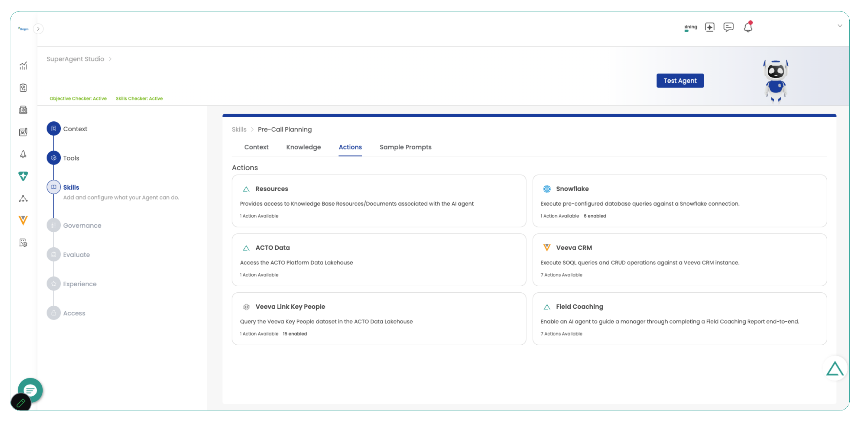Screen dimensions: 868x441
Task: Open the chat messages icon in header
Action: point(728,27)
